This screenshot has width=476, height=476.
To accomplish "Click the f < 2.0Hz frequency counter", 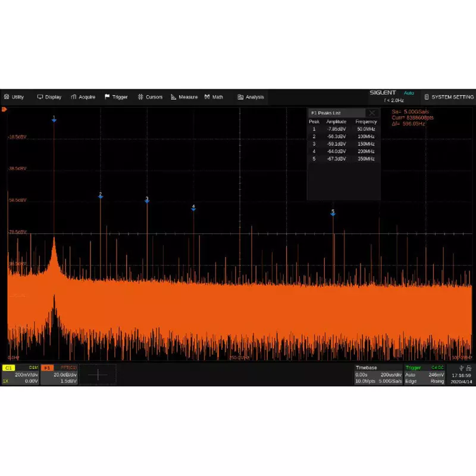I will coord(394,100).
